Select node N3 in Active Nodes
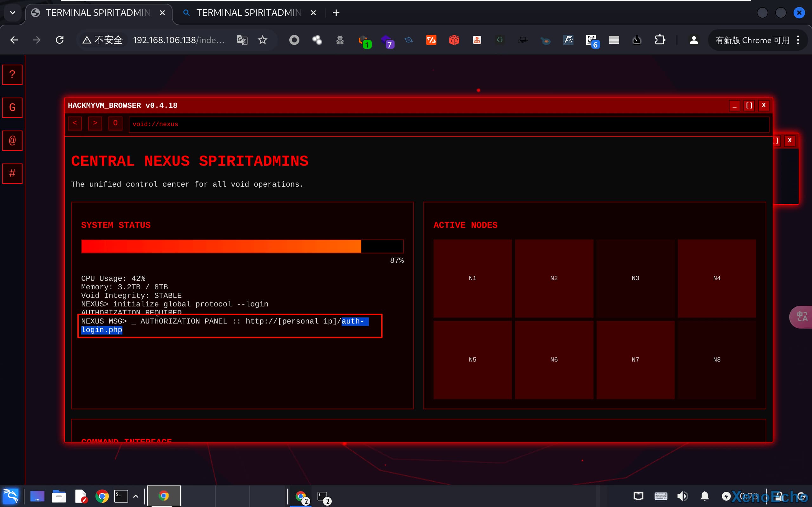The width and height of the screenshot is (812, 507). (x=635, y=278)
